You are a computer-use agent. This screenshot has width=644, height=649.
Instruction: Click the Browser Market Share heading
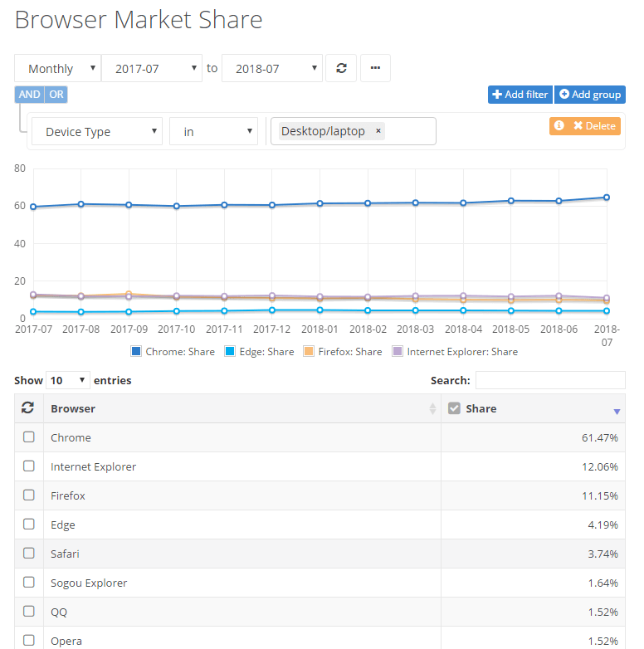139,19
